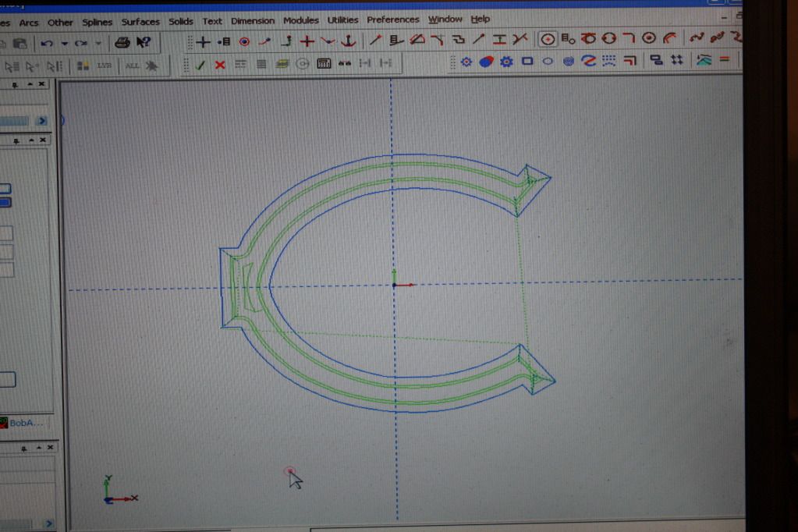Click the first blue gear icon
The height and width of the screenshot is (532, 798).
pyautogui.click(x=466, y=62)
